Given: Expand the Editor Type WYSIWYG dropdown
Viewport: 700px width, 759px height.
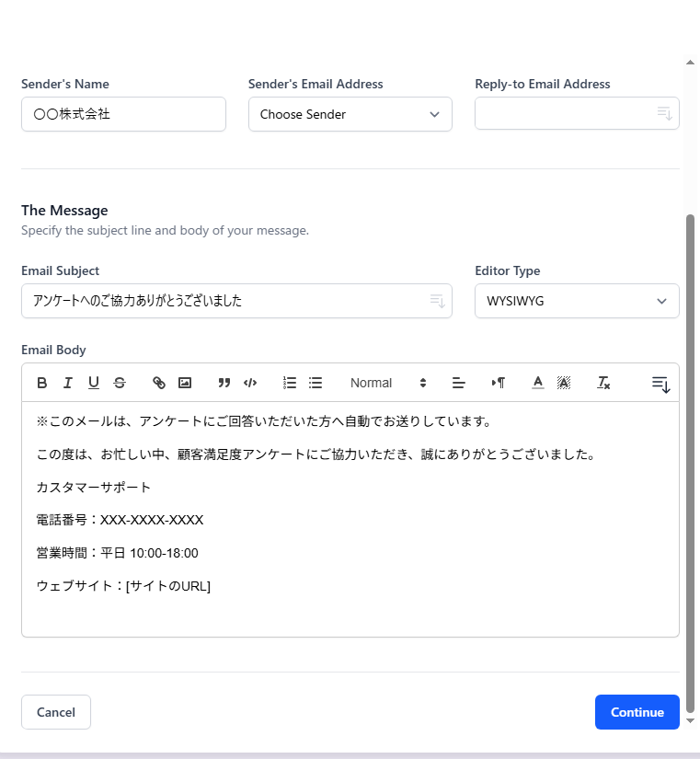Looking at the screenshot, I should (577, 301).
